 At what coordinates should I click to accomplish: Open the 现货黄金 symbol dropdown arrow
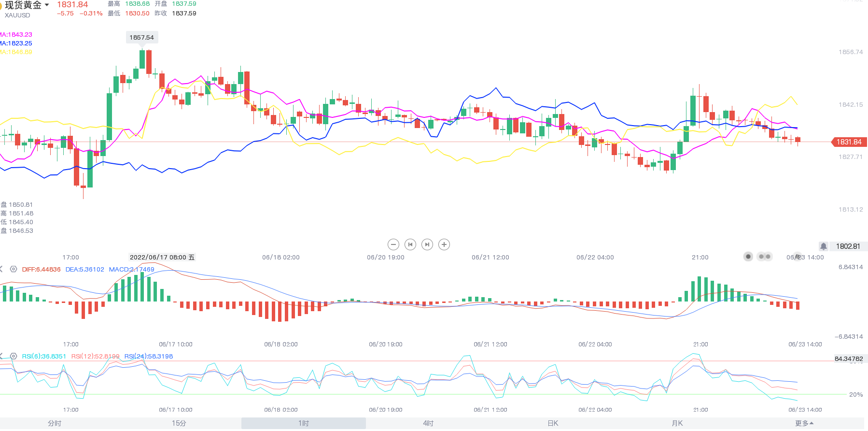[x=47, y=5]
